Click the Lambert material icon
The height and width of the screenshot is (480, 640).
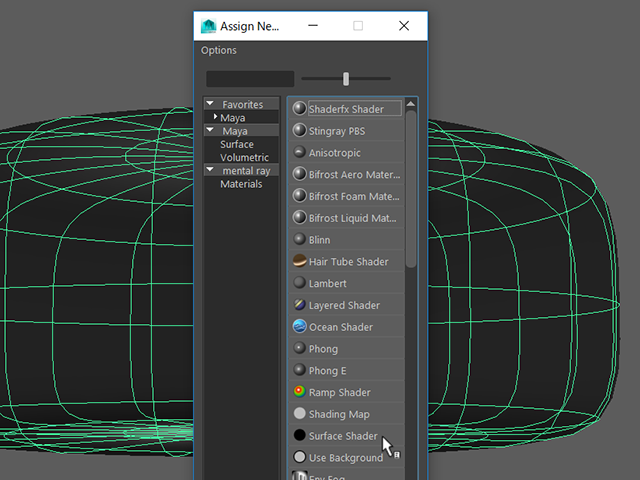(x=300, y=283)
